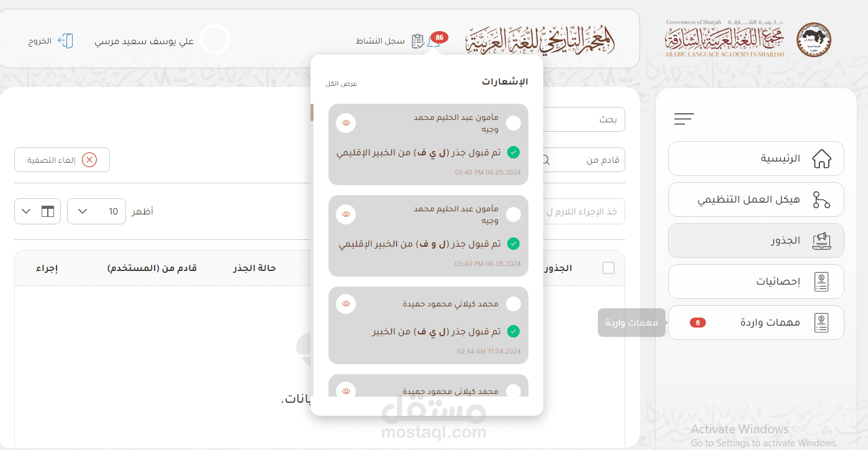Click the report icon beside إحصائيات
Screen dimensions: 868x450
point(821,282)
